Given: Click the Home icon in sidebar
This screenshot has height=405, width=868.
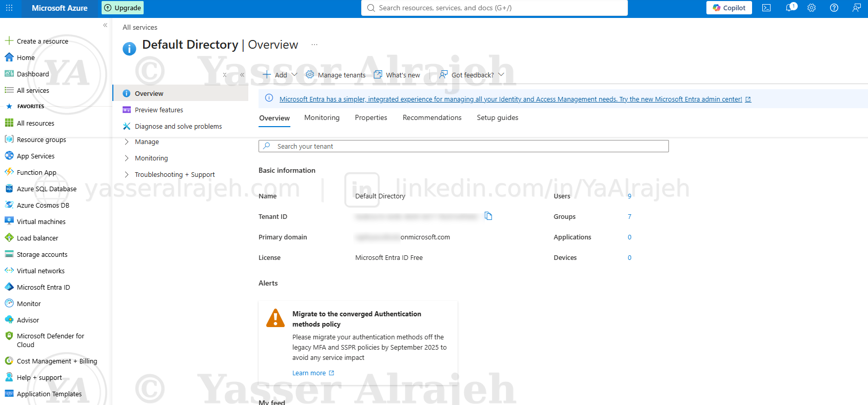Looking at the screenshot, I should (x=9, y=57).
